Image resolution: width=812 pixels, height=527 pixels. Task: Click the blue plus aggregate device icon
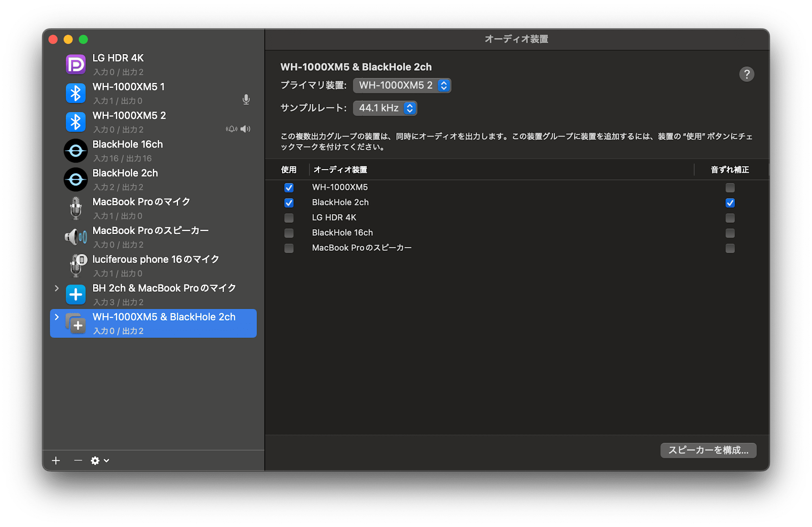[x=76, y=295]
